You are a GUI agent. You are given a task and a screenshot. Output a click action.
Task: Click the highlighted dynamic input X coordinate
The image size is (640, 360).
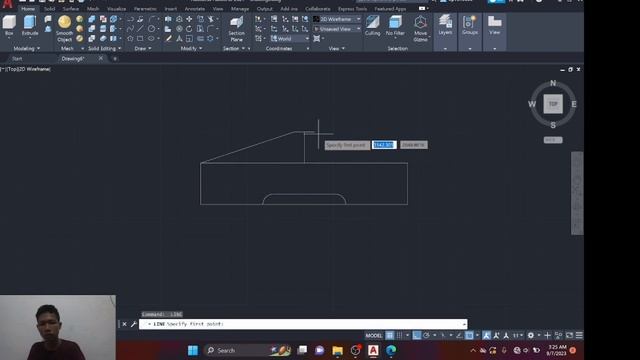pos(384,145)
